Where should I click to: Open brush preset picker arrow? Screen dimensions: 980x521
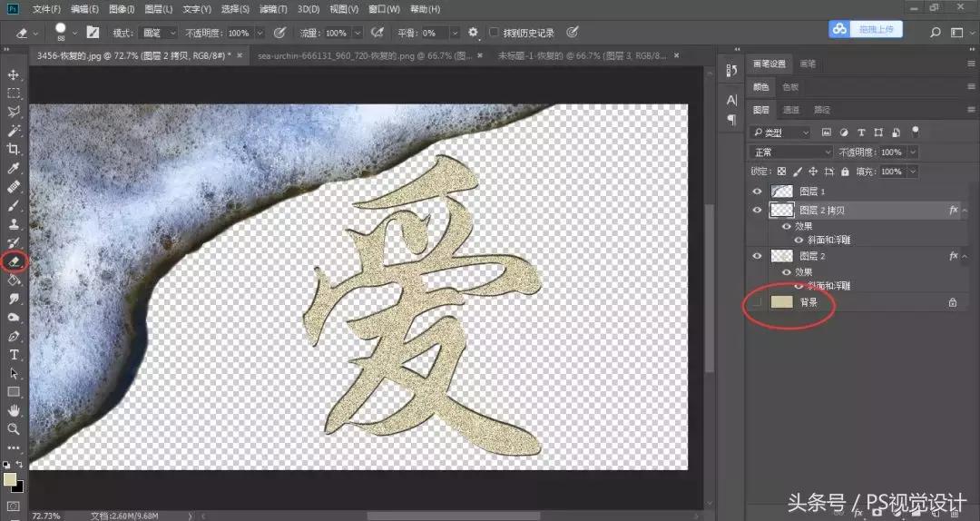point(75,33)
